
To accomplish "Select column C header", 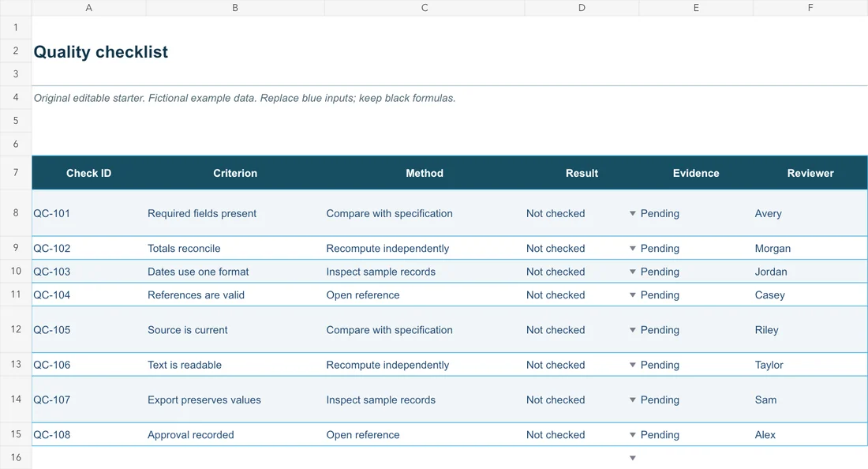I will pyautogui.click(x=425, y=8).
